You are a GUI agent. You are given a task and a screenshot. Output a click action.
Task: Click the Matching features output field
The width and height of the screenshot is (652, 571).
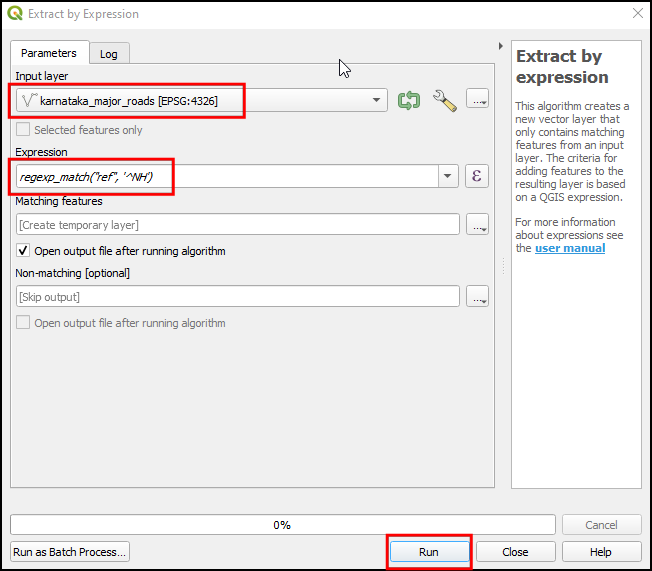coord(238,225)
